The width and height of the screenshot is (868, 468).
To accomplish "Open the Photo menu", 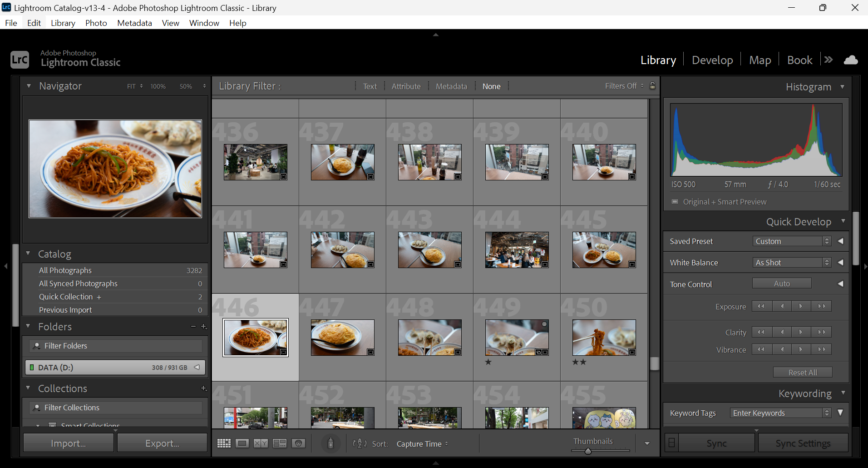I will (x=96, y=23).
